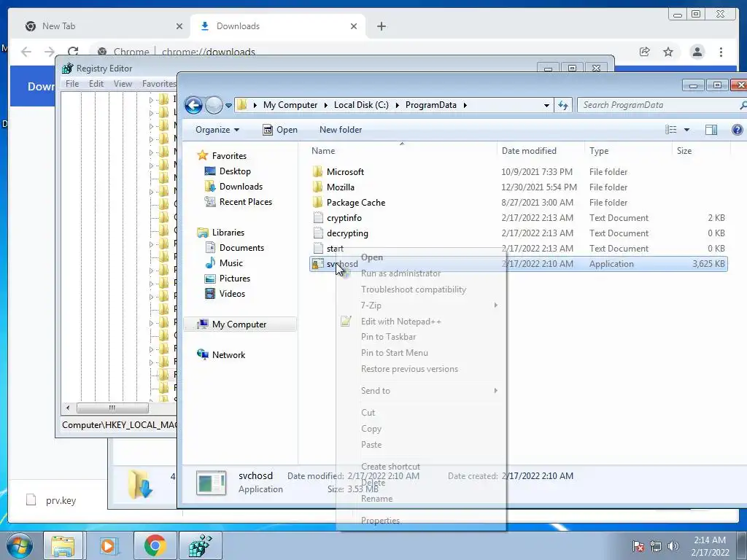Viewport: 747px width, 560px height.
Task: Click the Explorer back arrow button
Action: pos(193,105)
